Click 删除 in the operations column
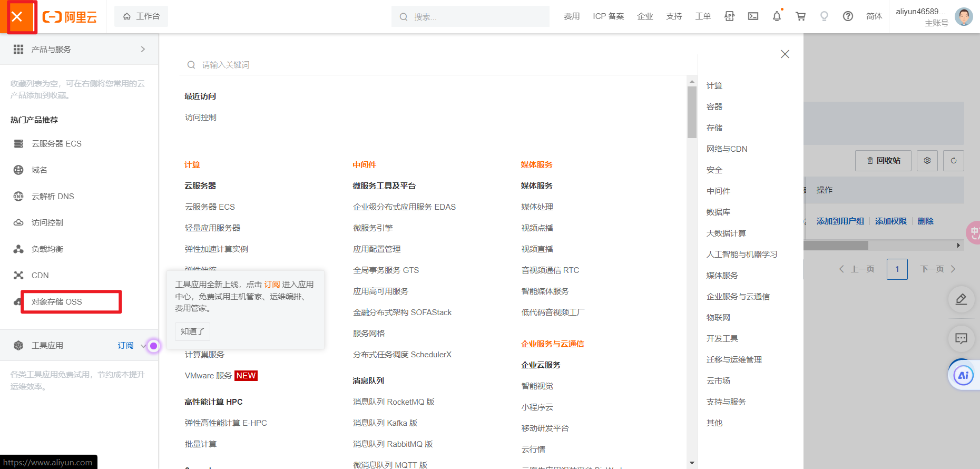980x469 pixels. pyautogui.click(x=926, y=221)
